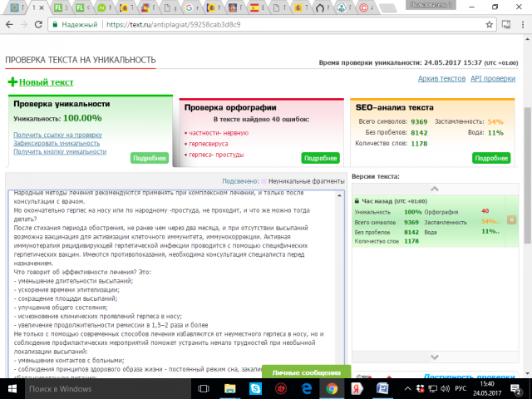Click the page vertical scrollbar thumb
The height and width of the screenshot is (399, 532).
527,175
